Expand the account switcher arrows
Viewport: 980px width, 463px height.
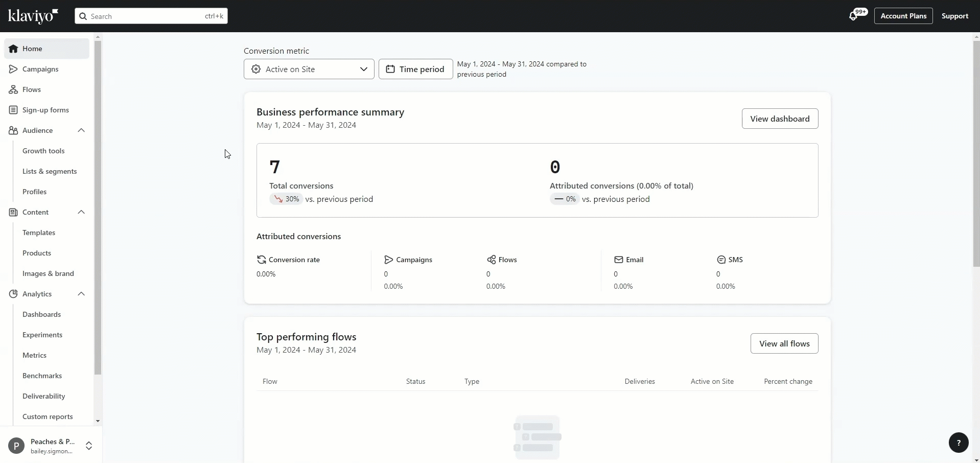click(x=89, y=446)
